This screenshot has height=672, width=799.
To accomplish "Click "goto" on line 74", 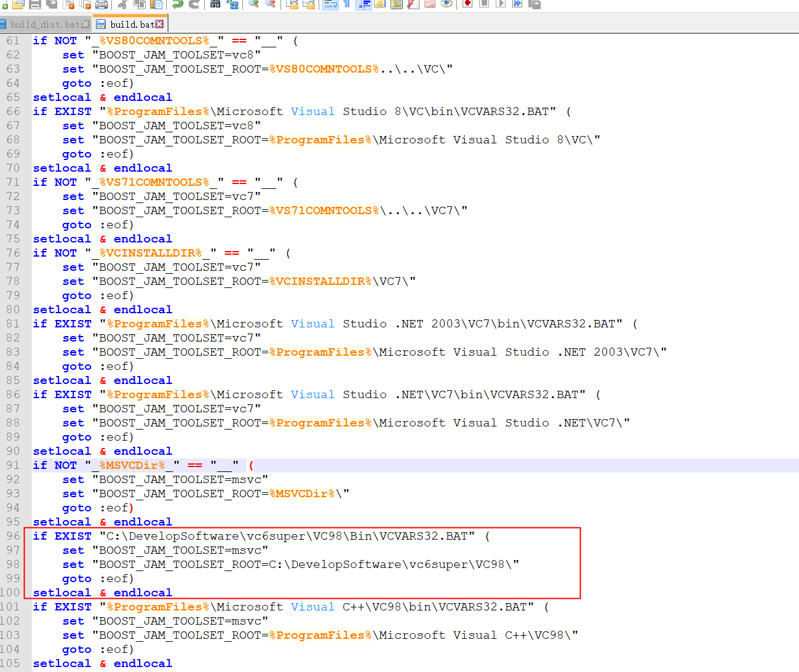I will coord(77,225).
